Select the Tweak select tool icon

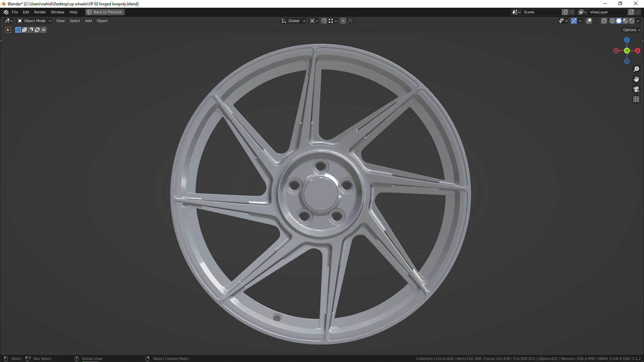8,30
